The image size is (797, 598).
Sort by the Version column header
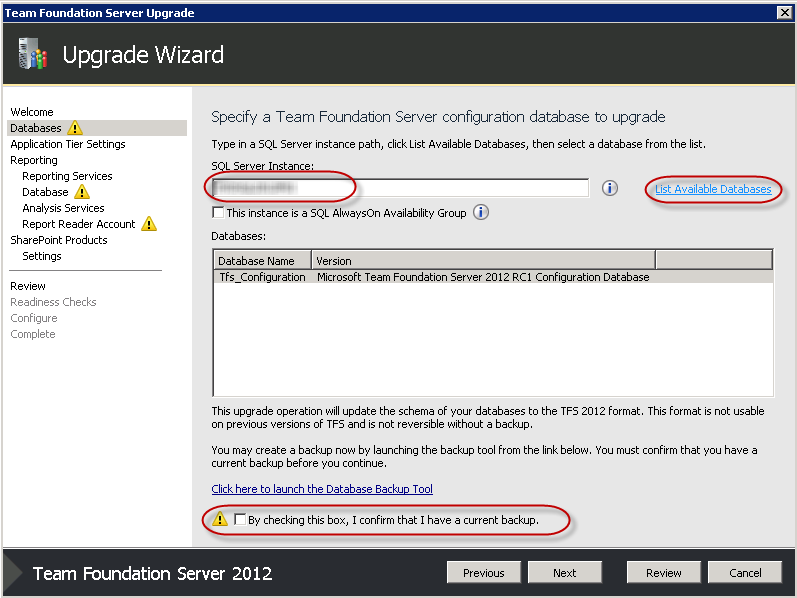click(483, 260)
